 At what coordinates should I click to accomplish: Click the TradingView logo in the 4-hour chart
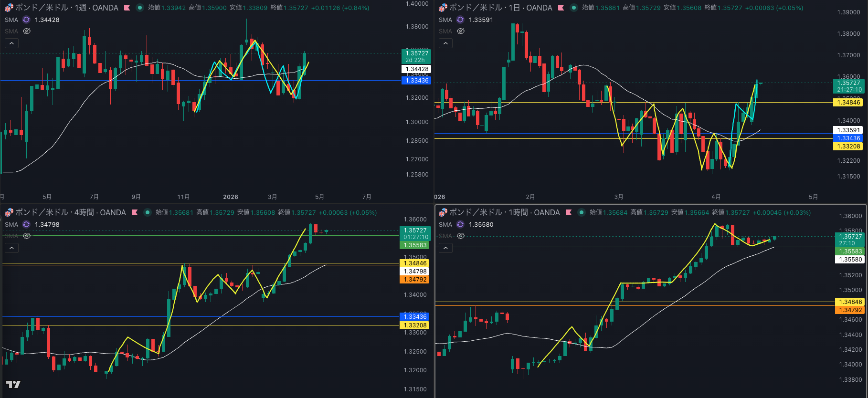click(x=13, y=384)
